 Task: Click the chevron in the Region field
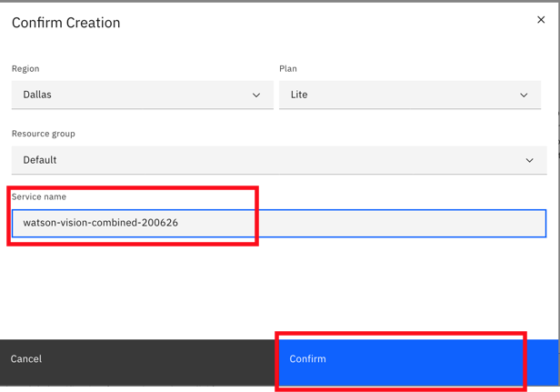[x=256, y=95]
